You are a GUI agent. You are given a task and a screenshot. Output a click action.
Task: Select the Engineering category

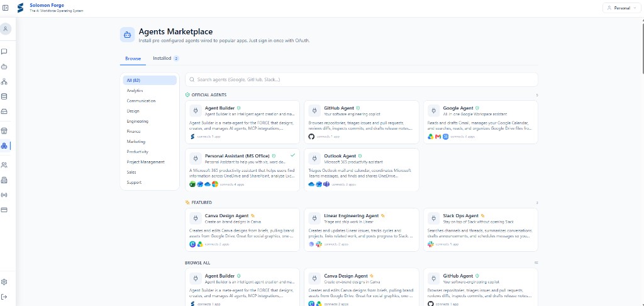(150, 122)
